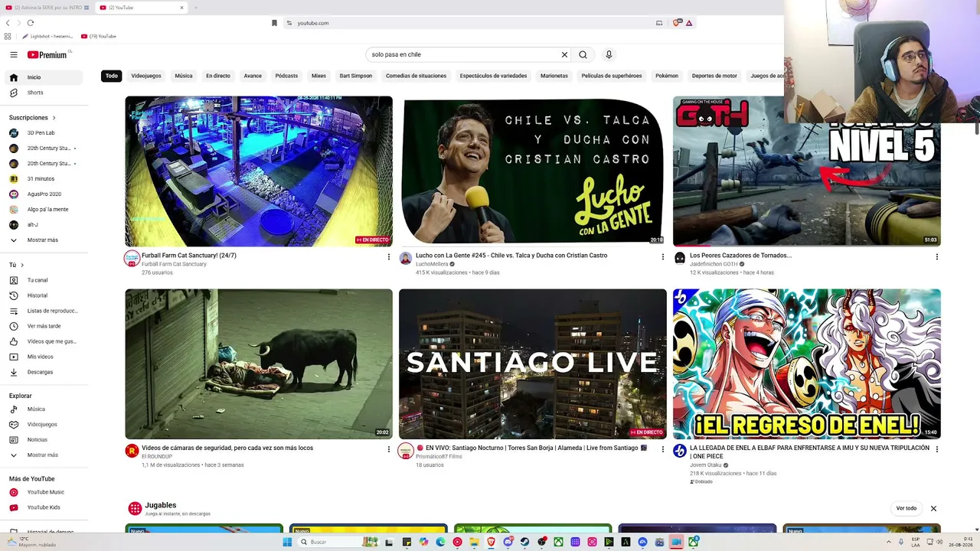Open options for La llegada de Enel video
The image size is (980, 551).
[x=936, y=449]
